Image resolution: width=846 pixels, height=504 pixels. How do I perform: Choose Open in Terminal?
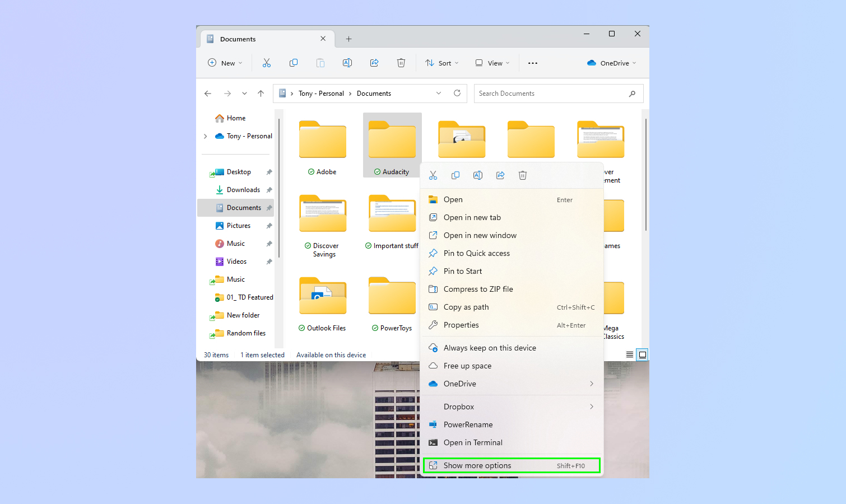tap(512, 442)
